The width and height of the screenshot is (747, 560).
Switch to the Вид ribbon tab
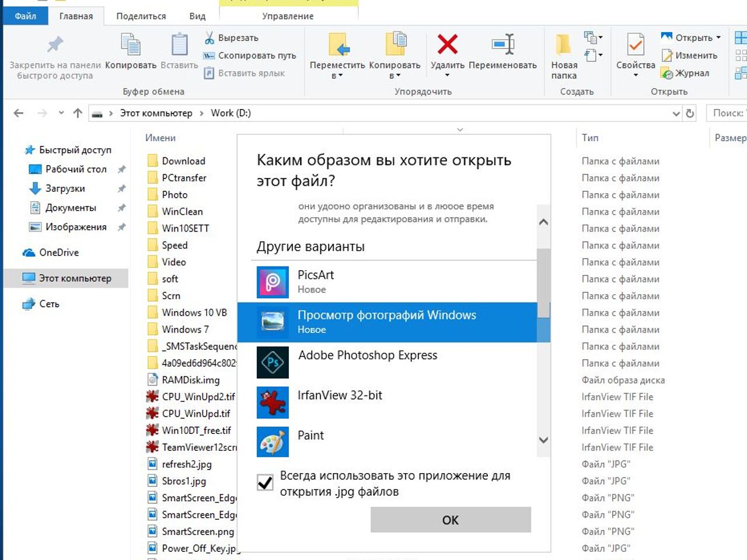(x=197, y=16)
